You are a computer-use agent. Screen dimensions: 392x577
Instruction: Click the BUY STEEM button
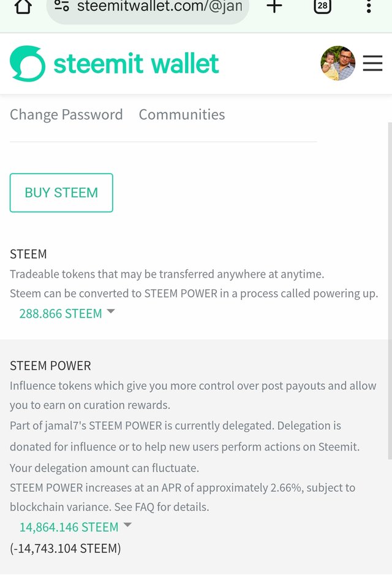[61, 193]
